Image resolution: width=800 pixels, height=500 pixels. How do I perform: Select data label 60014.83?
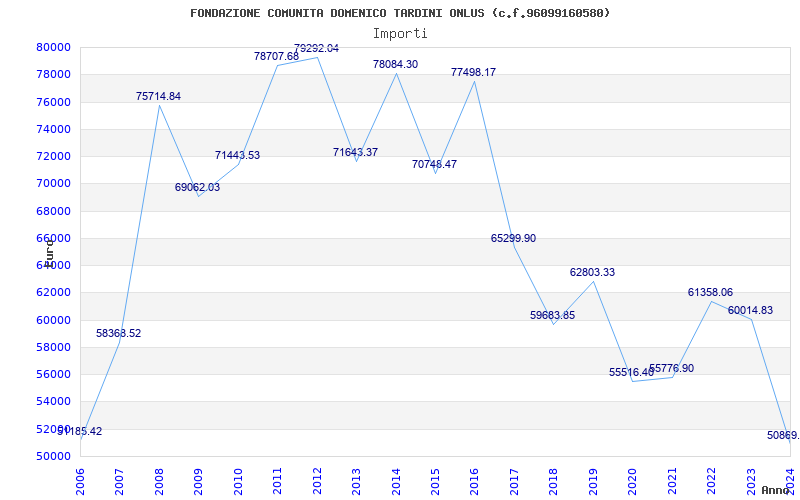pos(751,310)
